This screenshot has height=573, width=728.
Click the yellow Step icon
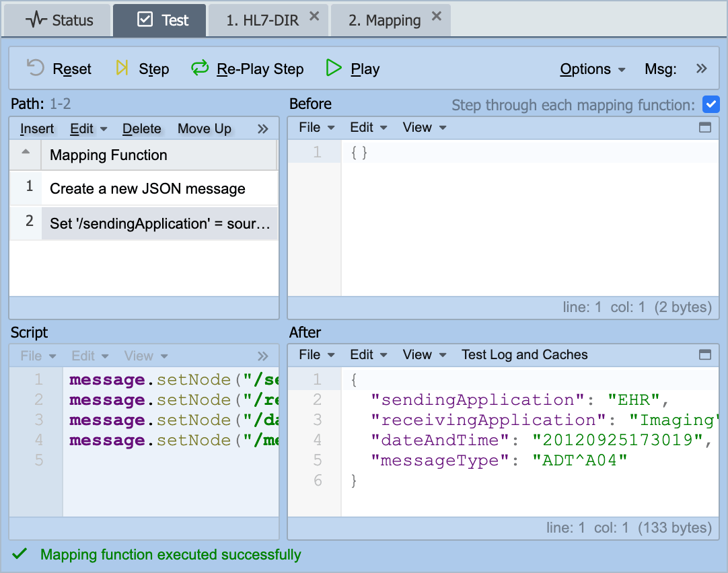pos(122,68)
